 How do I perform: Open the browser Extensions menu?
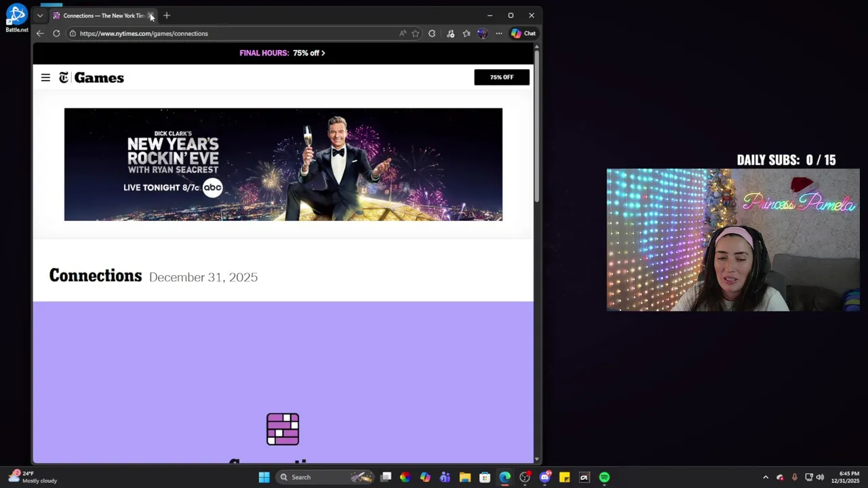tap(432, 33)
